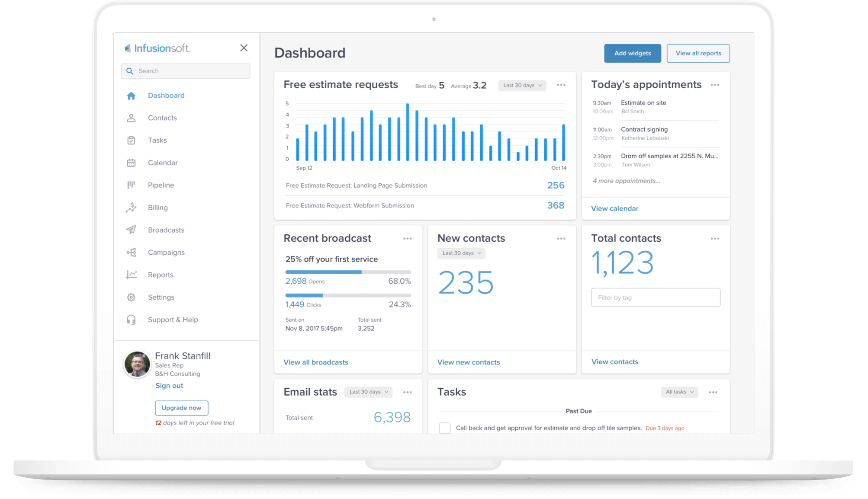The height and width of the screenshot is (499, 868).
Task: Click the Add widgets button
Action: pyautogui.click(x=632, y=53)
